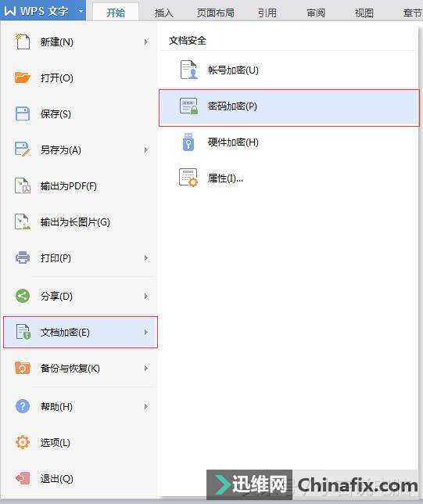Expand the 新建(N) submenu arrow
This screenshot has width=423, height=504.
pyautogui.click(x=146, y=41)
